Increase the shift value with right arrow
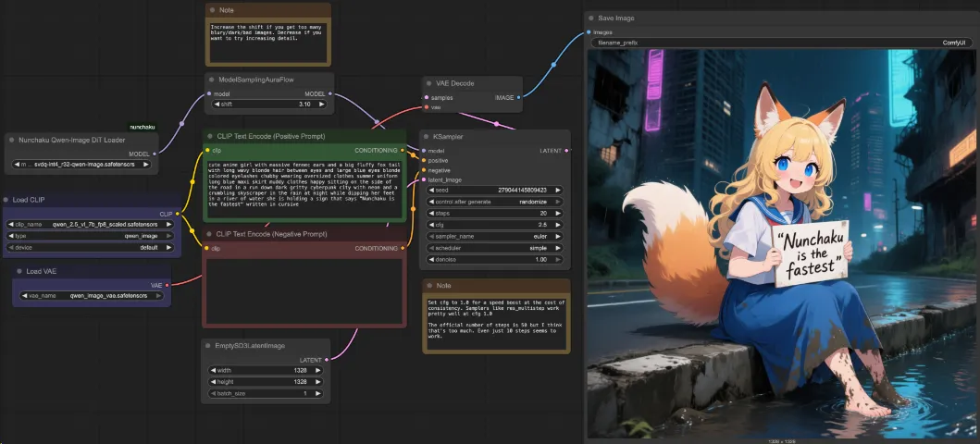Screen dimensions: 980x444 pos(322,105)
